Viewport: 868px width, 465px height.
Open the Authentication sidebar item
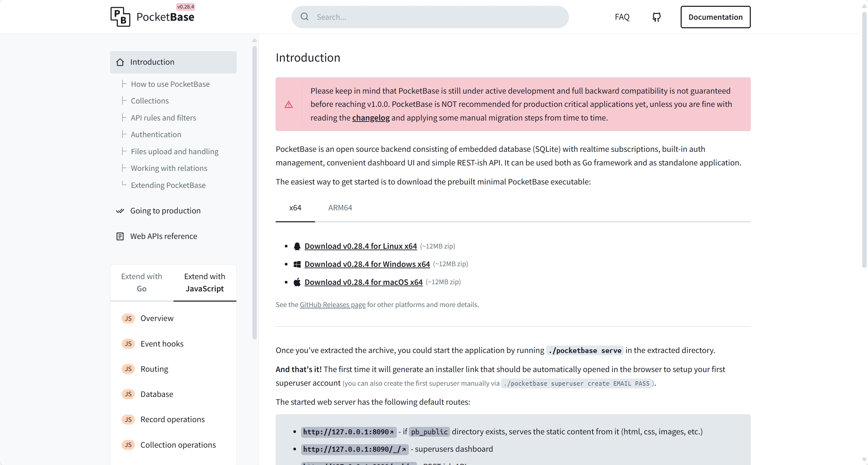pos(156,134)
